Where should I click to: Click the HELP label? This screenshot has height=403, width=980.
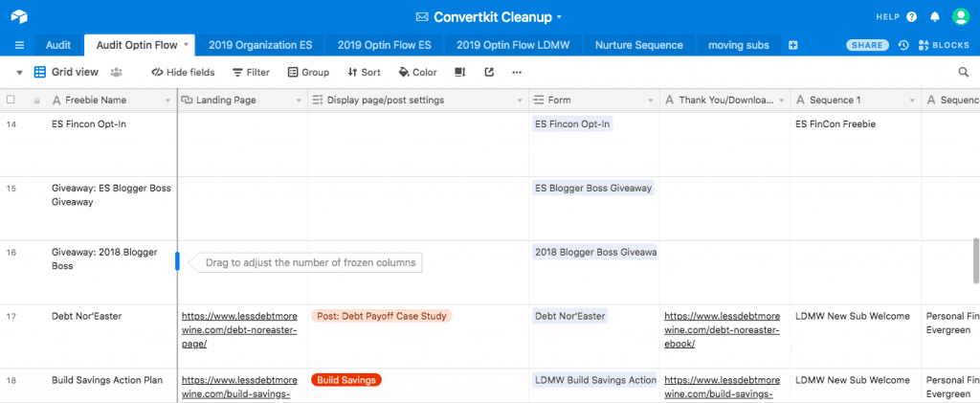click(887, 17)
